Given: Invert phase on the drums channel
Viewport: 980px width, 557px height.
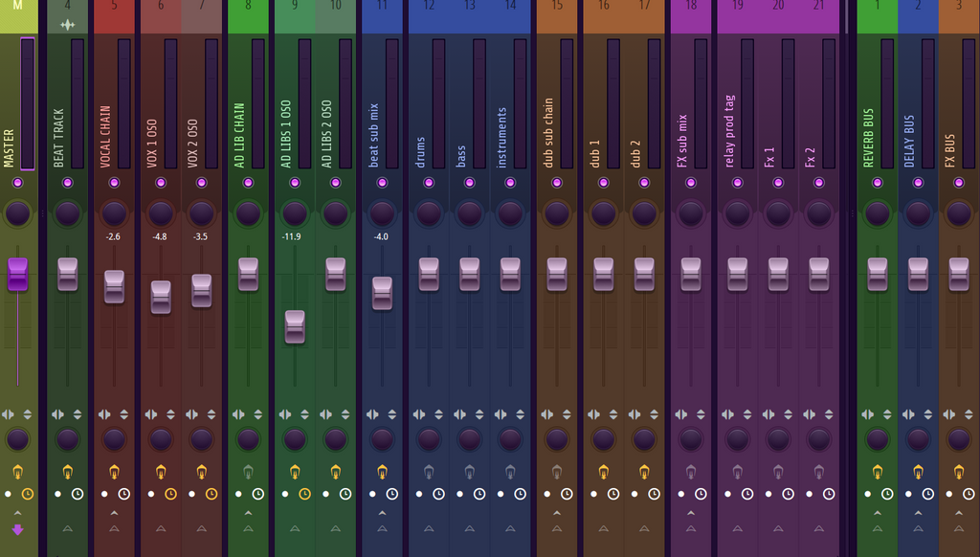Looking at the screenshot, I should 438,414.
